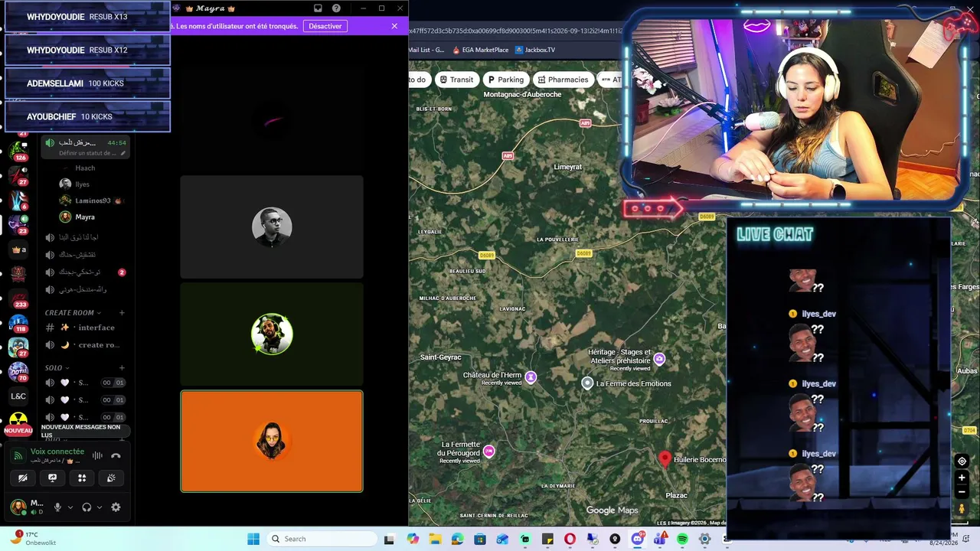The height and width of the screenshot is (551, 980).
Task: Click La Ferme des Emotions map pin
Action: (x=587, y=383)
